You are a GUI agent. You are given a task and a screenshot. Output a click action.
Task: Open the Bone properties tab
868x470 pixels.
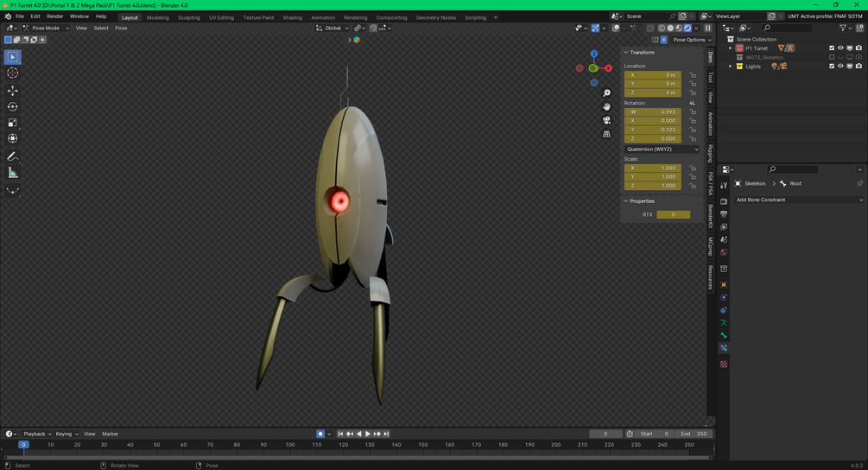click(724, 335)
